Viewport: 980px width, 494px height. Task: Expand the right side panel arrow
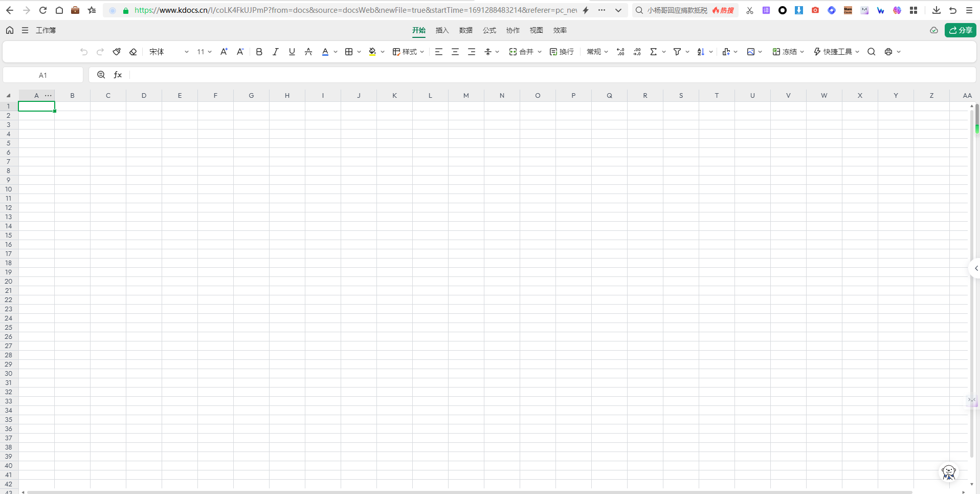(976, 268)
